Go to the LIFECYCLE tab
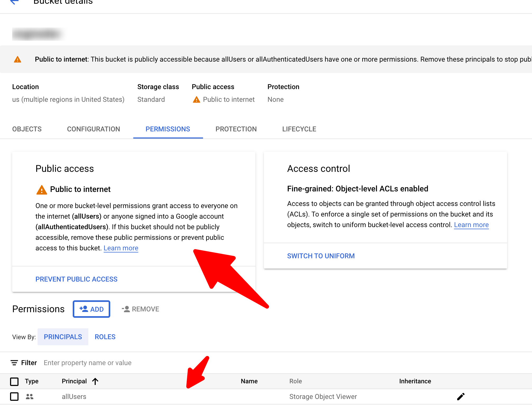Screen dimensions: 532x405 299,129
